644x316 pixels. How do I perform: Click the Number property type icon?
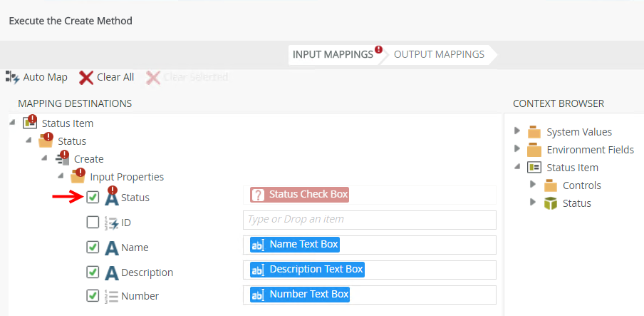111,296
